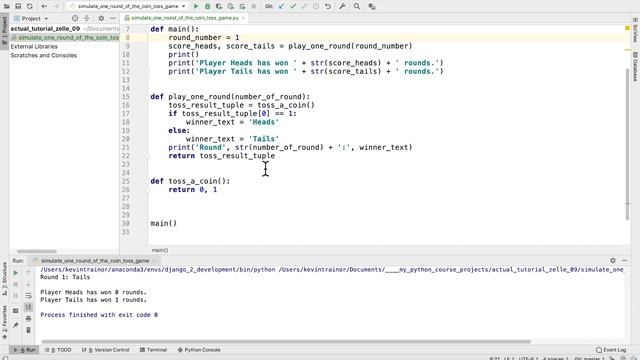Rerun with green play in Run panel
The width and height of the screenshot is (640, 360).
click(x=16, y=273)
